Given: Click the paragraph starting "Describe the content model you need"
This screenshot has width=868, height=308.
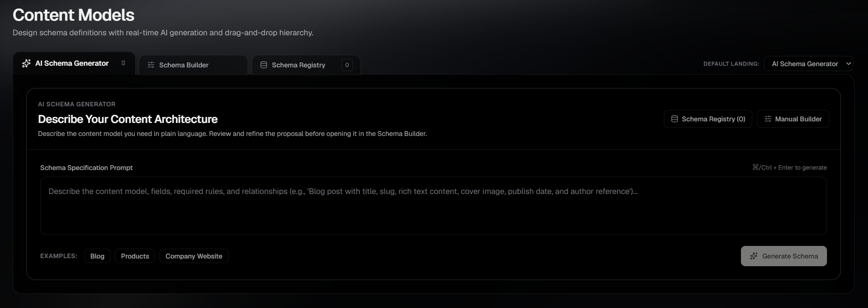Looking at the screenshot, I should [x=232, y=134].
